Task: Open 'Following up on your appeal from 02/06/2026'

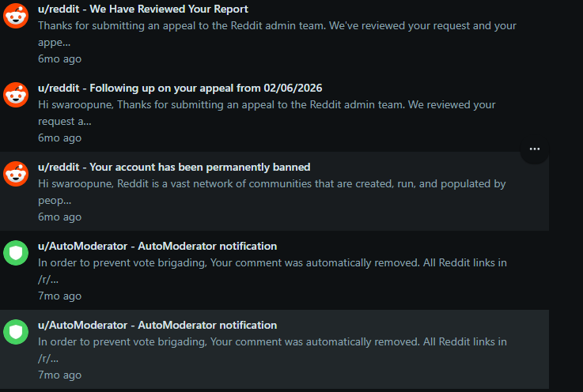Action: click(x=180, y=88)
